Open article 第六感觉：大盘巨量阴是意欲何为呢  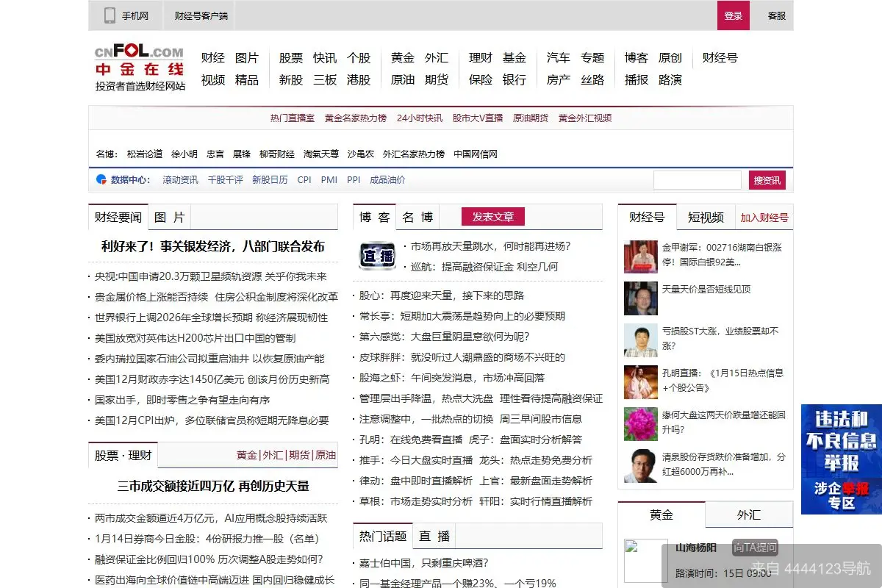pos(445,337)
